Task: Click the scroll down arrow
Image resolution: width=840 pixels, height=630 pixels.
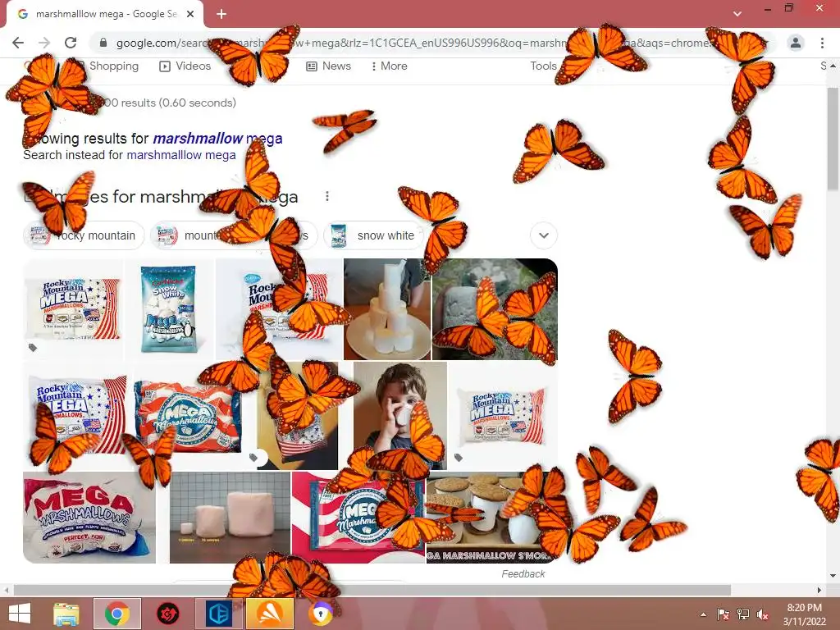Action: tap(833, 576)
